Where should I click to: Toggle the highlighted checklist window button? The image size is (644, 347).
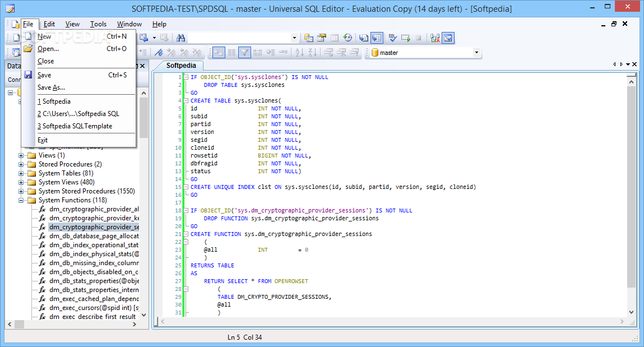[448, 38]
